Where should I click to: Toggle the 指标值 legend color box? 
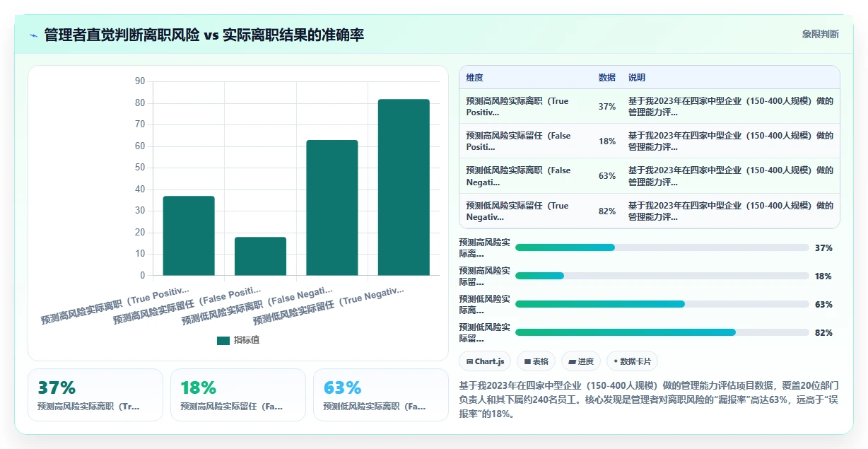click(223, 340)
